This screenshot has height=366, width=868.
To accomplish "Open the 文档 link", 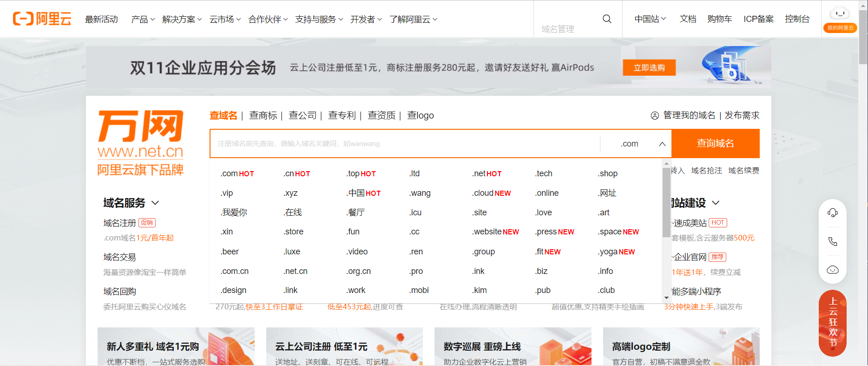I will (688, 19).
